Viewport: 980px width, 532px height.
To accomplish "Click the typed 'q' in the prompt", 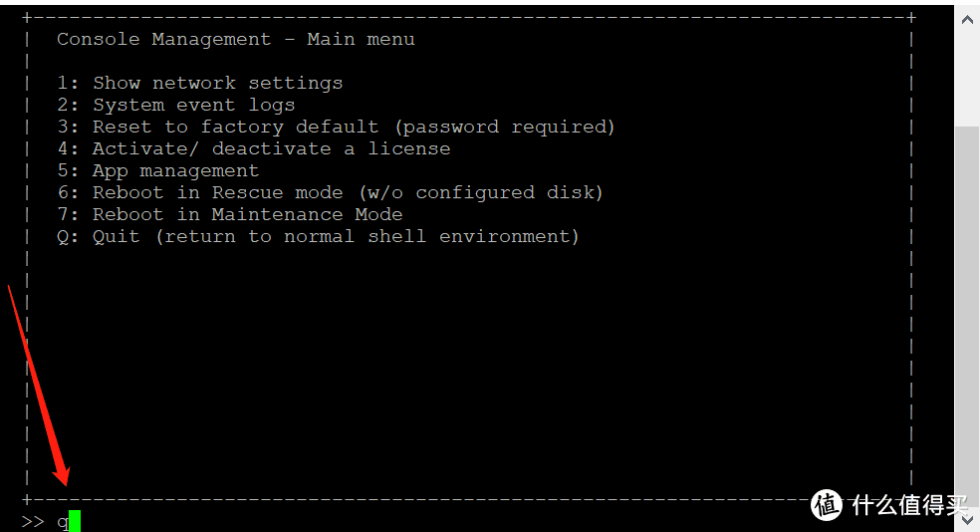I will (x=62, y=521).
